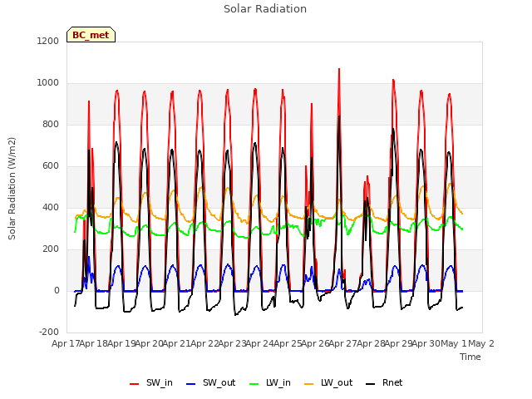Screen dimensions: 532x399
Task: Click the 1200 y-axis tick label
Action: pos(48,41)
